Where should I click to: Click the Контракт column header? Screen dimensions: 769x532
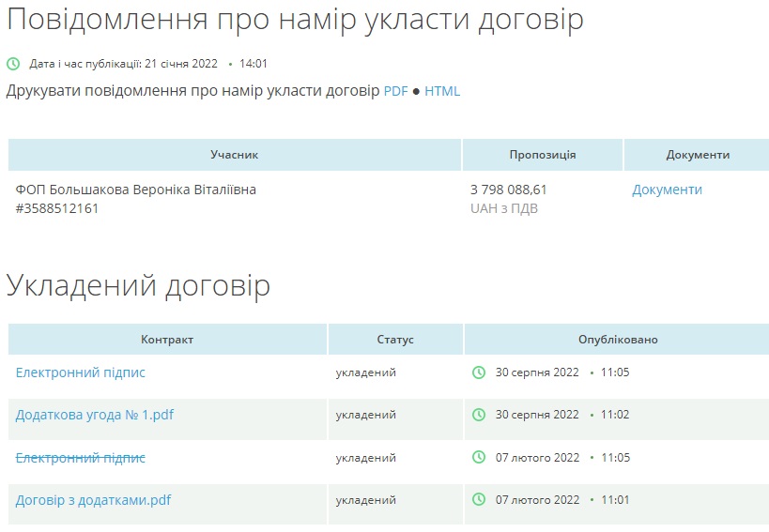(167, 340)
